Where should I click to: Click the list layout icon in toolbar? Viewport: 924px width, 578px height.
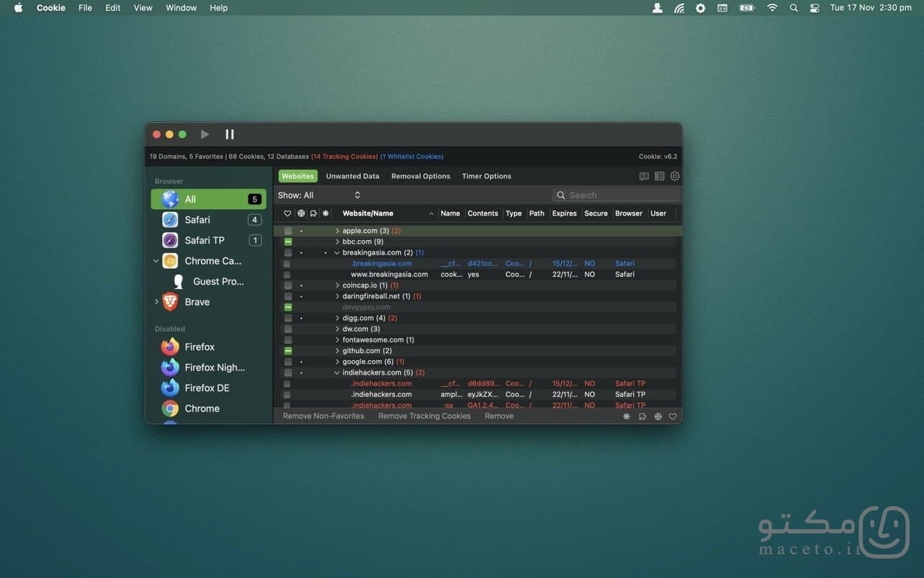tap(660, 176)
